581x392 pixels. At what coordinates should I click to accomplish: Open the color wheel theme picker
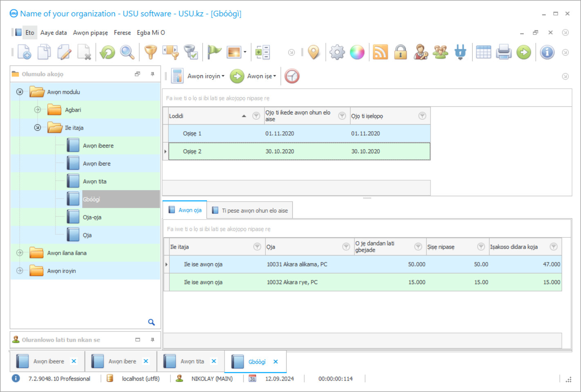(357, 52)
